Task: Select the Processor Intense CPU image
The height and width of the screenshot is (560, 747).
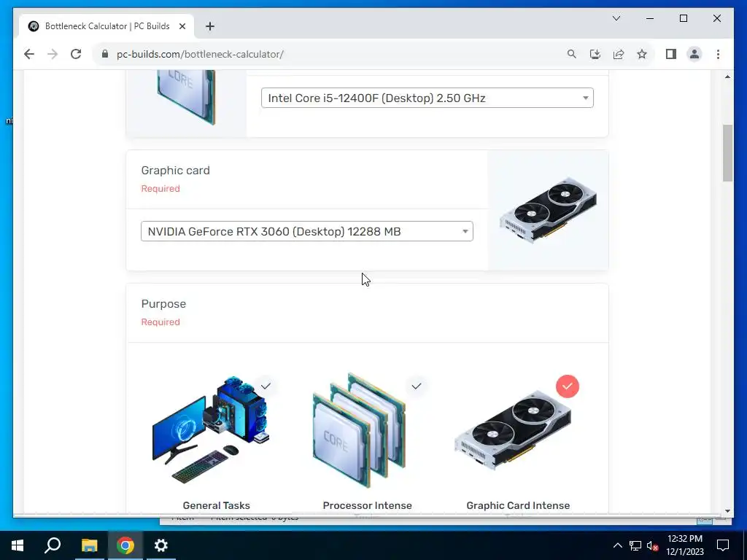Action: click(x=359, y=430)
